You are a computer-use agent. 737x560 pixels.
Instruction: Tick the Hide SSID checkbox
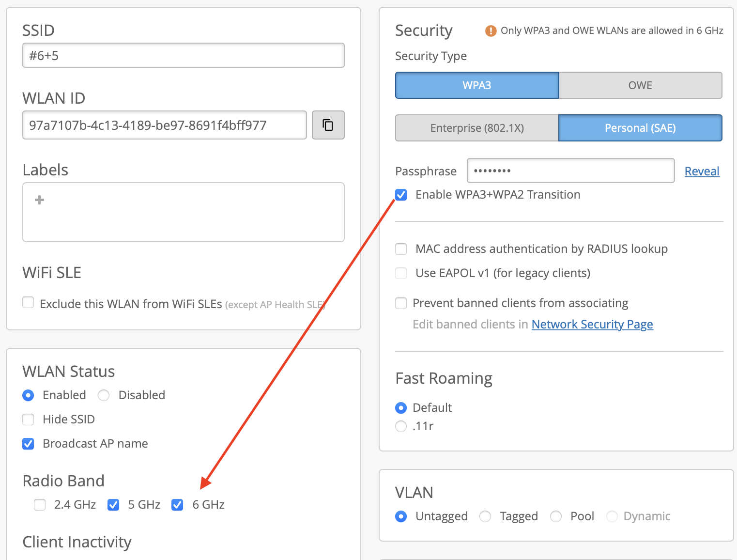[29, 420]
